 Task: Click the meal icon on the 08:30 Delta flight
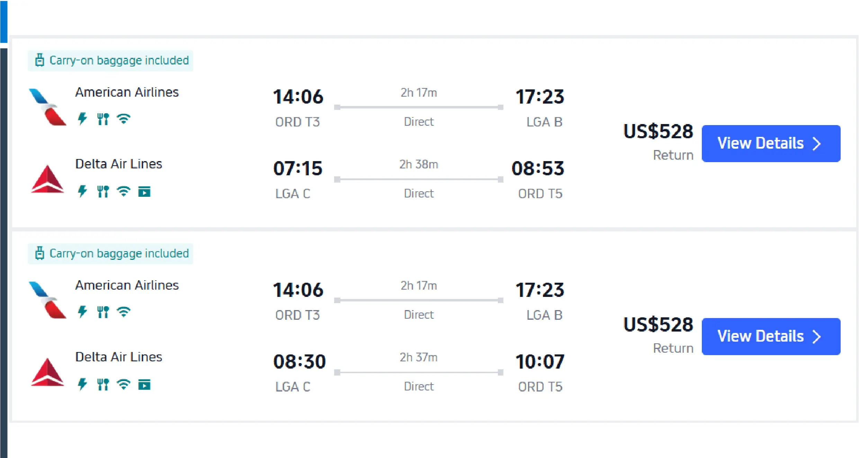pyautogui.click(x=103, y=384)
